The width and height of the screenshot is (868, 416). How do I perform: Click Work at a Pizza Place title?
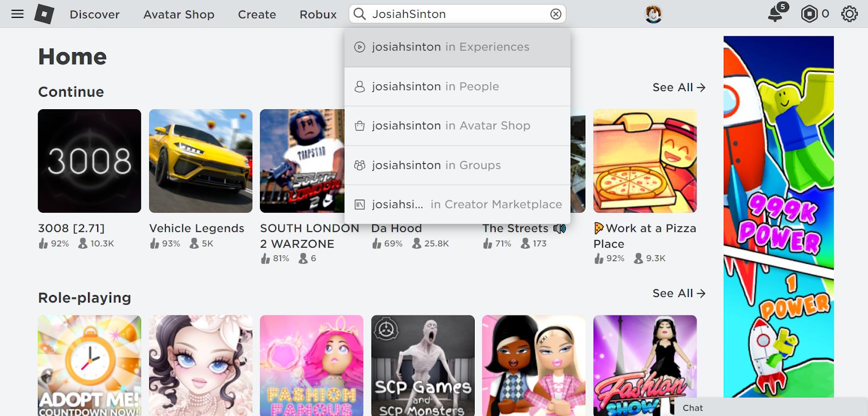coord(645,236)
